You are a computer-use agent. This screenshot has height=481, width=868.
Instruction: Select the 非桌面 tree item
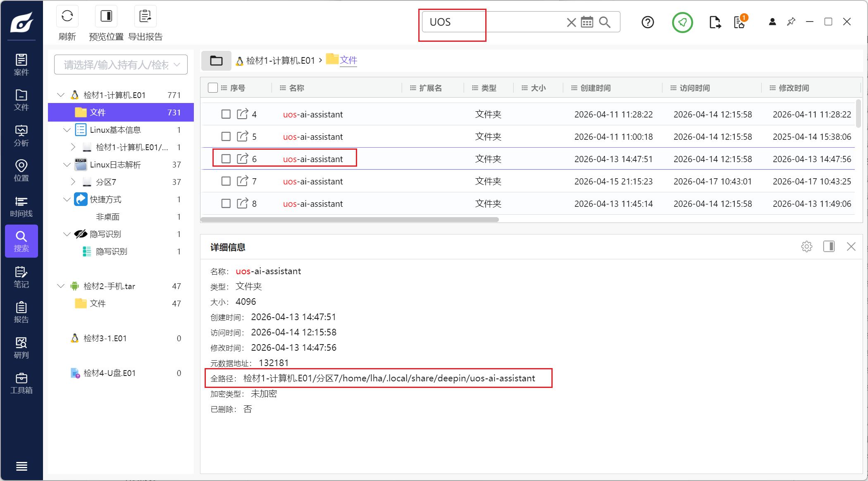[x=108, y=217]
